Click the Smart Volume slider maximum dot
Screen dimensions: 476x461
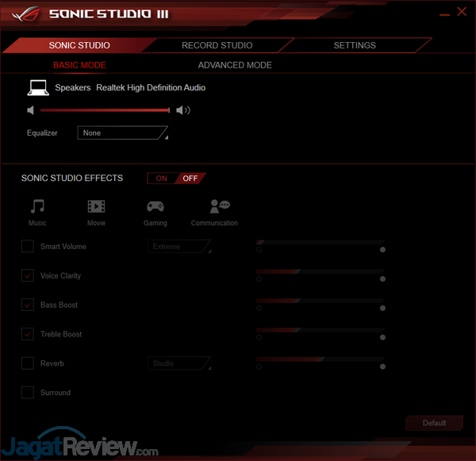382,250
